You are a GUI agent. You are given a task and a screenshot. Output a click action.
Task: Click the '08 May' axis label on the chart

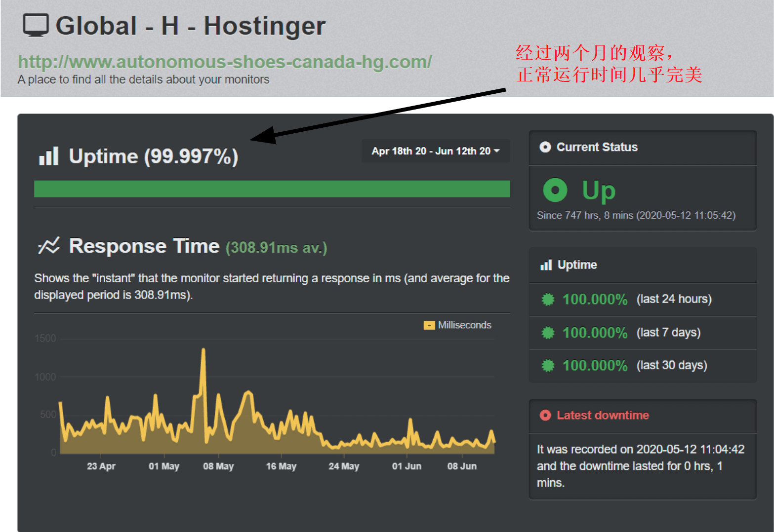tap(218, 466)
